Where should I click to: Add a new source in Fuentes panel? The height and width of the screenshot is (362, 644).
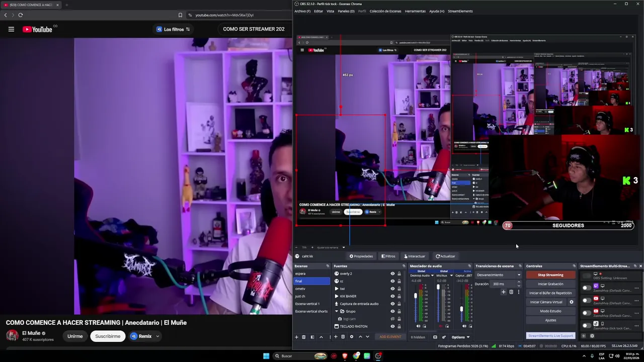click(x=336, y=337)
